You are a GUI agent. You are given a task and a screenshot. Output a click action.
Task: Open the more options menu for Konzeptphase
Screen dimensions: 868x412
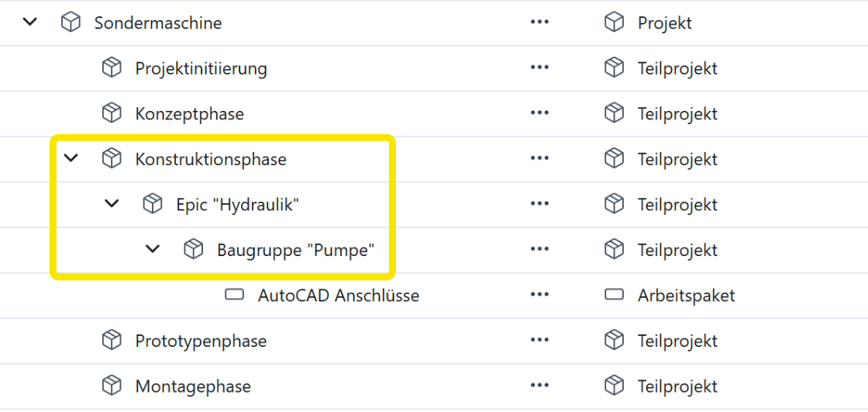[x=539, y=113]
